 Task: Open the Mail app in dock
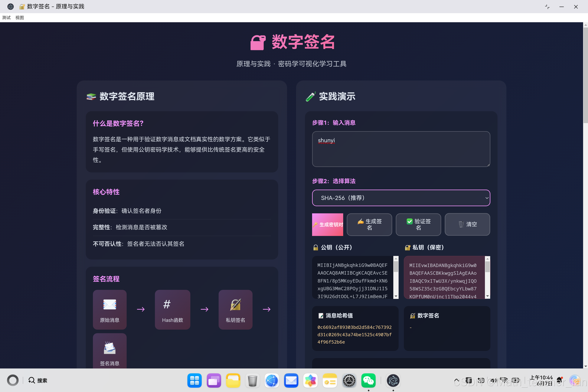click(291, 381)
